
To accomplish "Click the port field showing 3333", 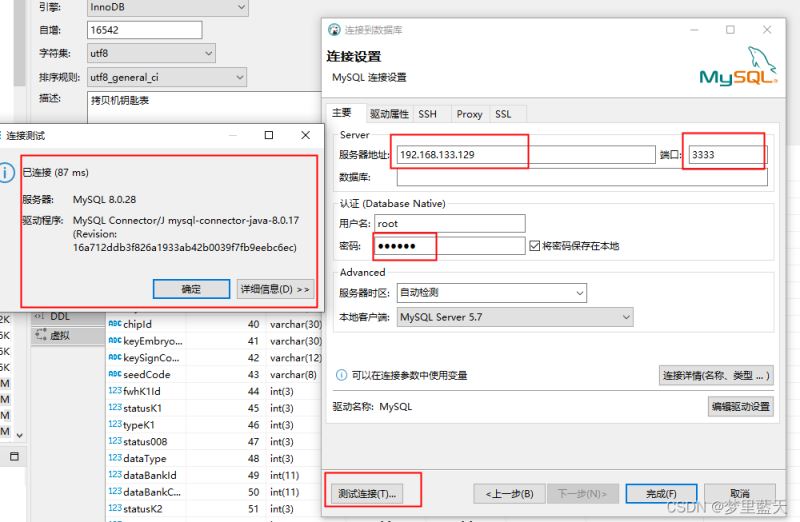I will pyautogui.click(x=728, y=155).
